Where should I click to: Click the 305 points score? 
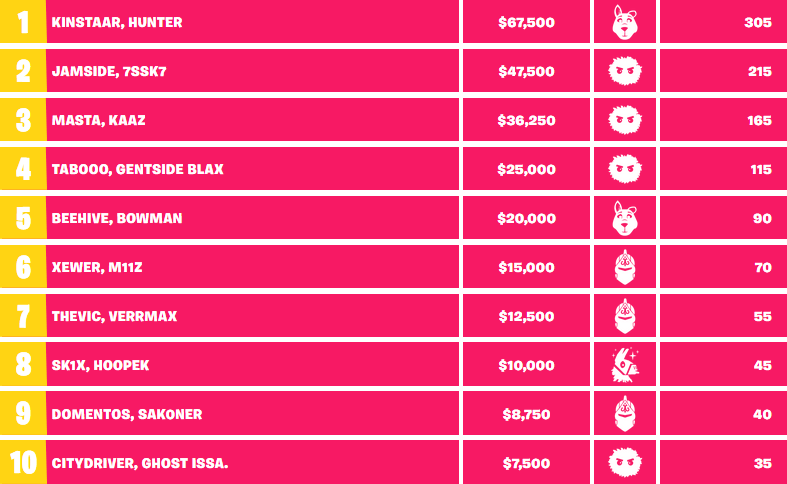coord(758,22)
